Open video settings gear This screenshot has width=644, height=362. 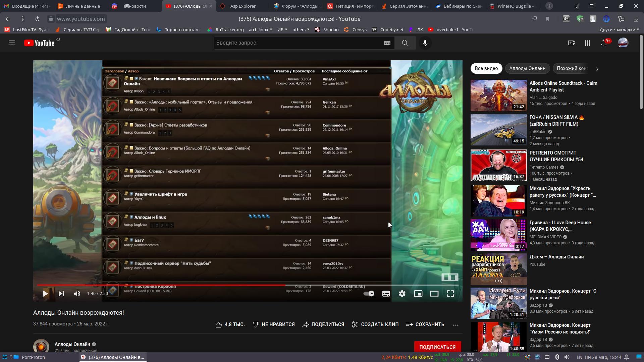click(402, 294)
